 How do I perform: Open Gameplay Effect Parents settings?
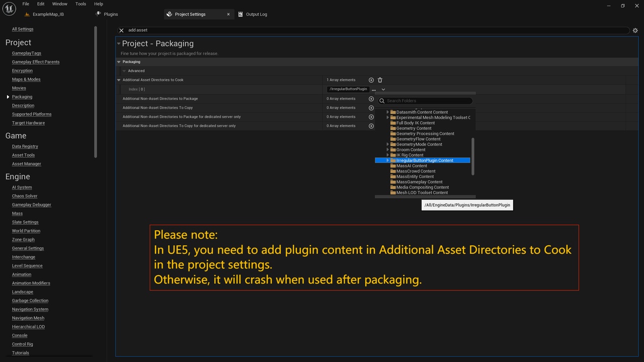(36, 62)
